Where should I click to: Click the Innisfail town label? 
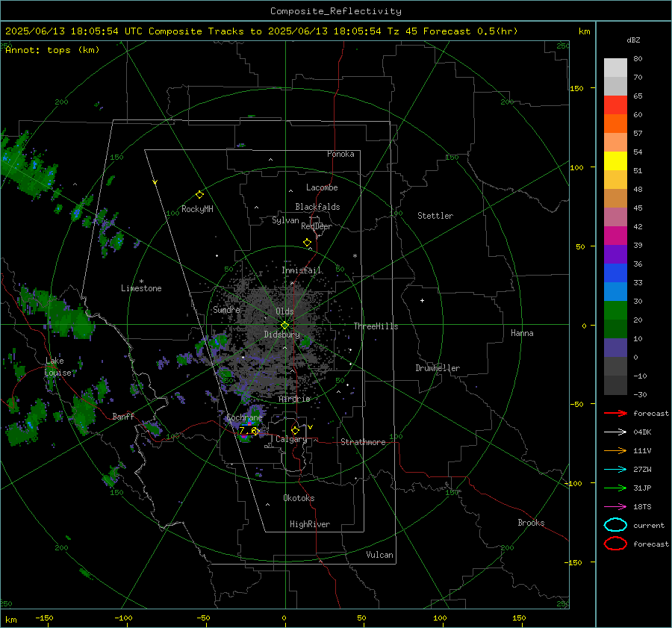302,270
